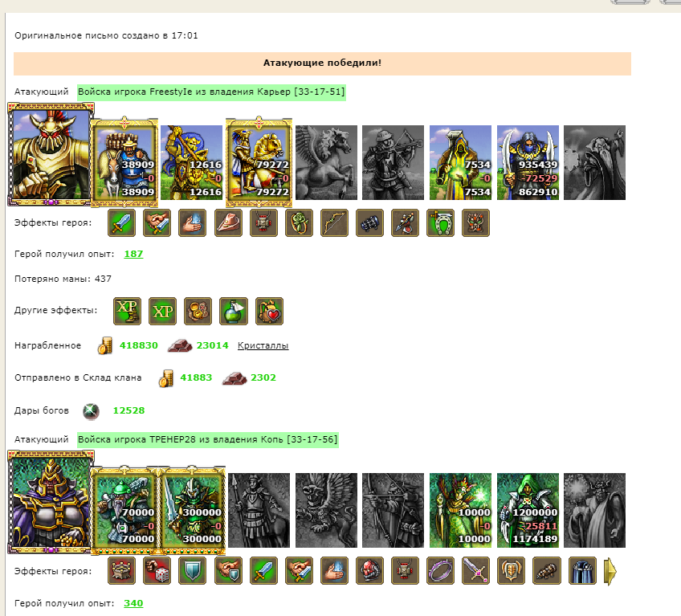Screen dimensions: 681x616
Task: Click the plain green XP effect icon
Action: [x=162, y=311]
